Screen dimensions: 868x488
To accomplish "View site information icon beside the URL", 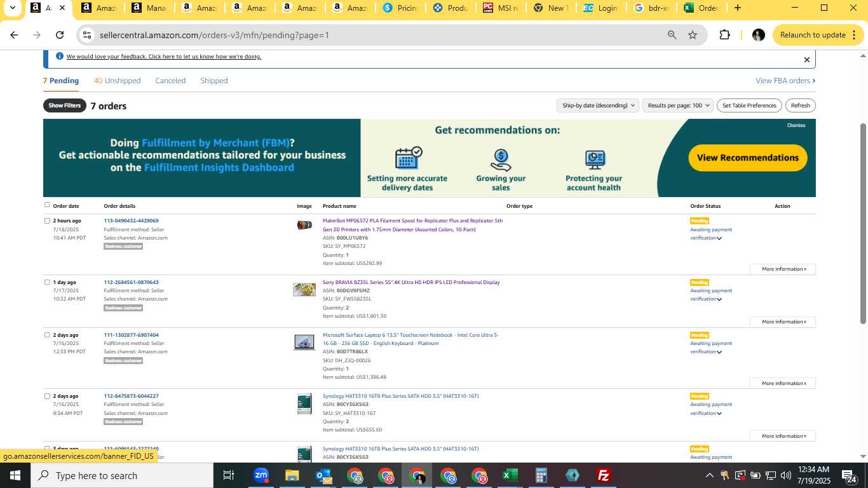I will point(88,35).
